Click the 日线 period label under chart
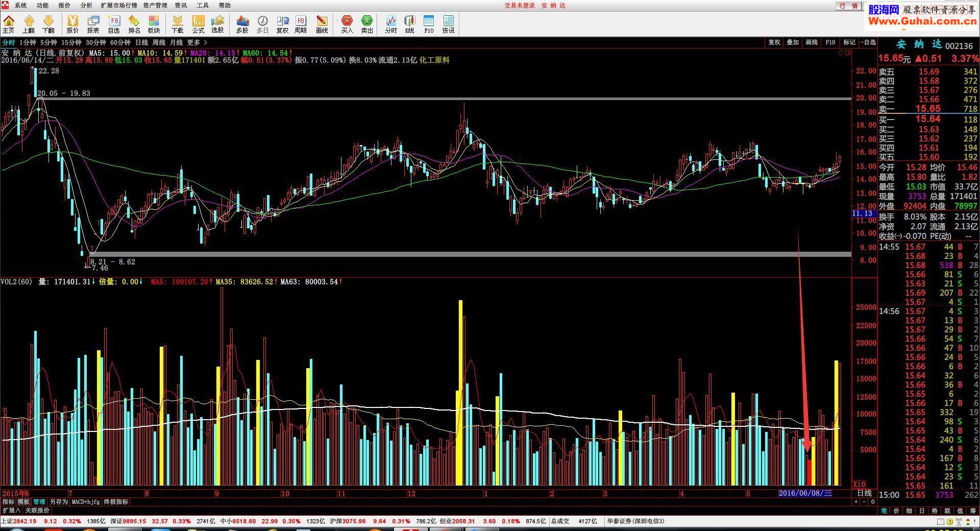The height and width of the screenshot is (531, 980). [864, 493]
